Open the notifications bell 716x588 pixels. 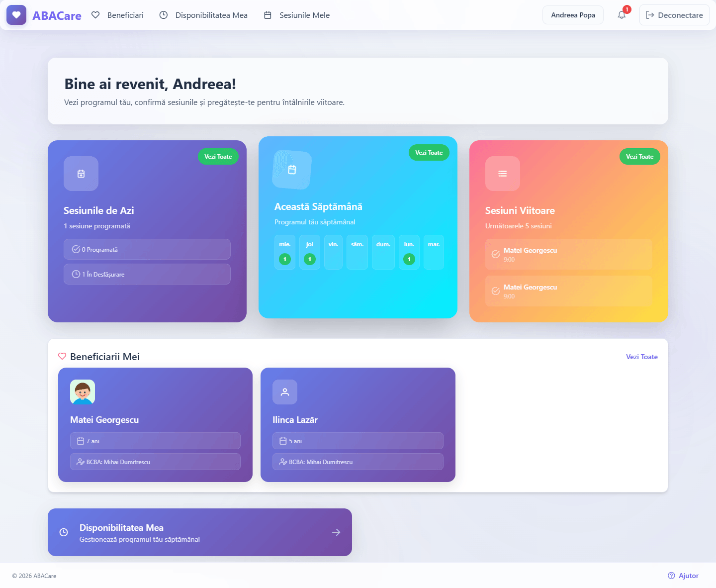(622, 15)
